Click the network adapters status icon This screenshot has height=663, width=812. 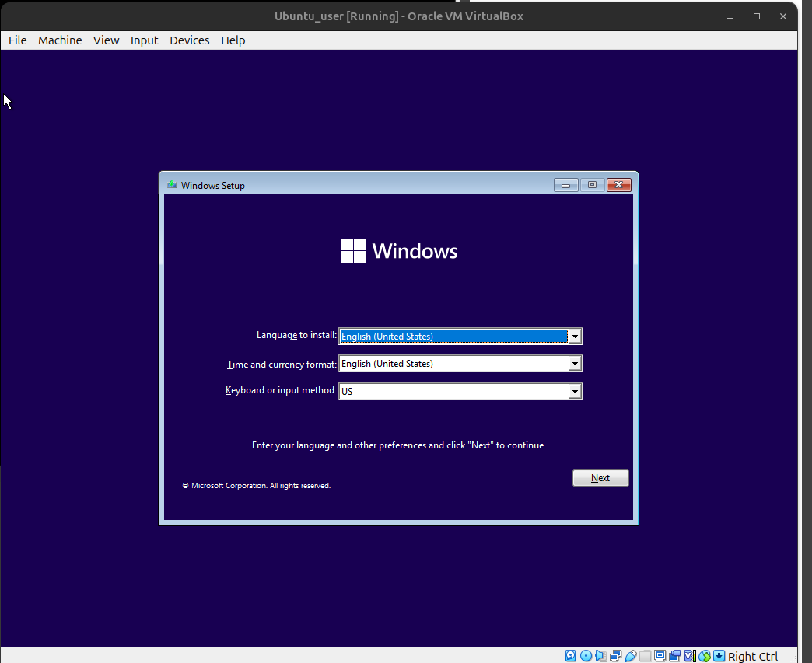(x=616, y=656)
